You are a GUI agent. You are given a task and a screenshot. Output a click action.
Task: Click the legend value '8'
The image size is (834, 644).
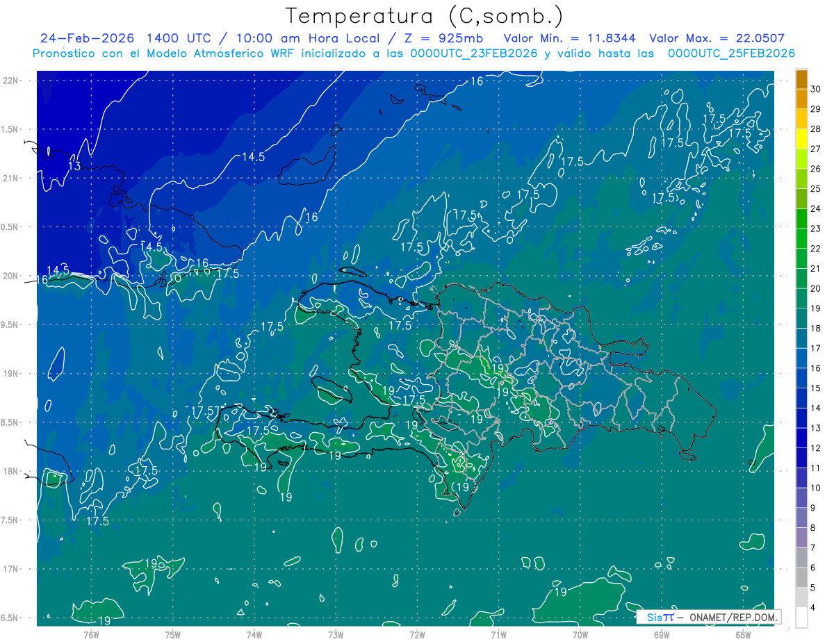click(x=813, y=527)
